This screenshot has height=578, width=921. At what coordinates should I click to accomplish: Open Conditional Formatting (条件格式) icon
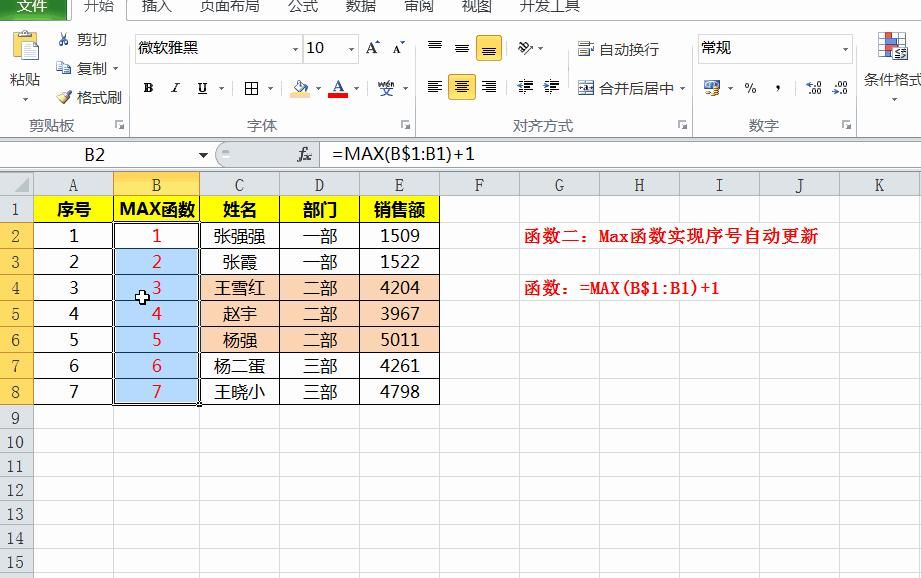coord(893,46)
